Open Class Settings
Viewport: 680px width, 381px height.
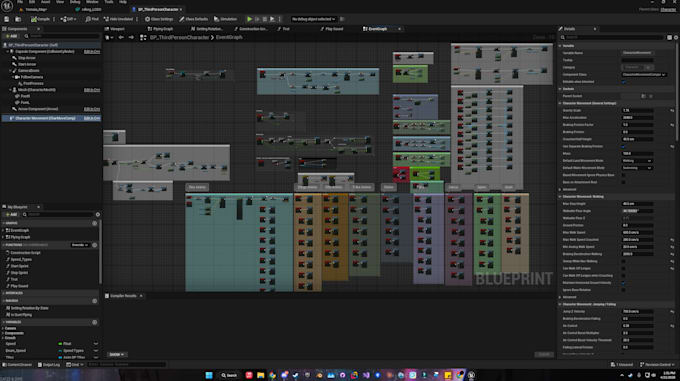coord(159,19)
